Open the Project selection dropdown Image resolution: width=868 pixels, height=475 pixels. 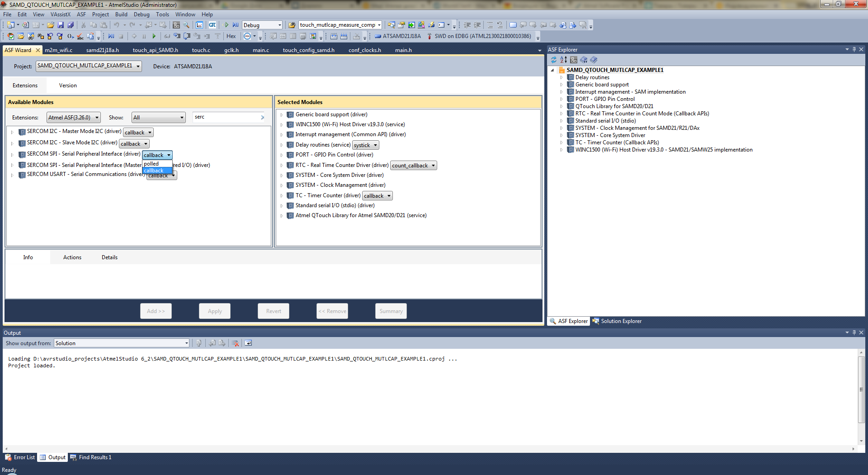coord(89,66)
